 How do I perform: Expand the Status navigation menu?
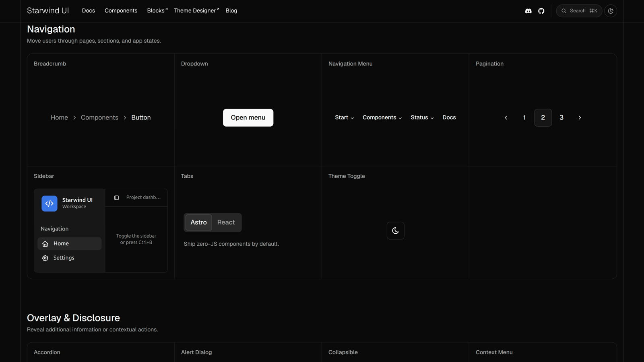tap(422, 117)
